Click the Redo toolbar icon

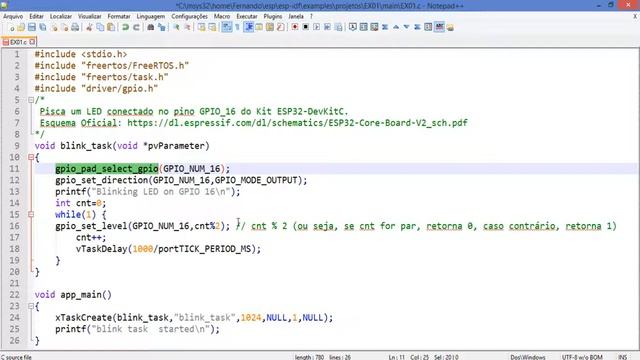(136, 27)
